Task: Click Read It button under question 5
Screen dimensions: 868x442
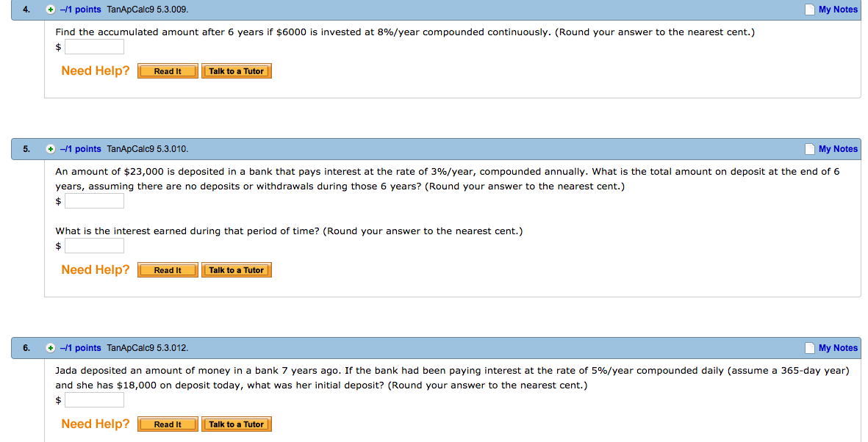Action: [168, 270]
